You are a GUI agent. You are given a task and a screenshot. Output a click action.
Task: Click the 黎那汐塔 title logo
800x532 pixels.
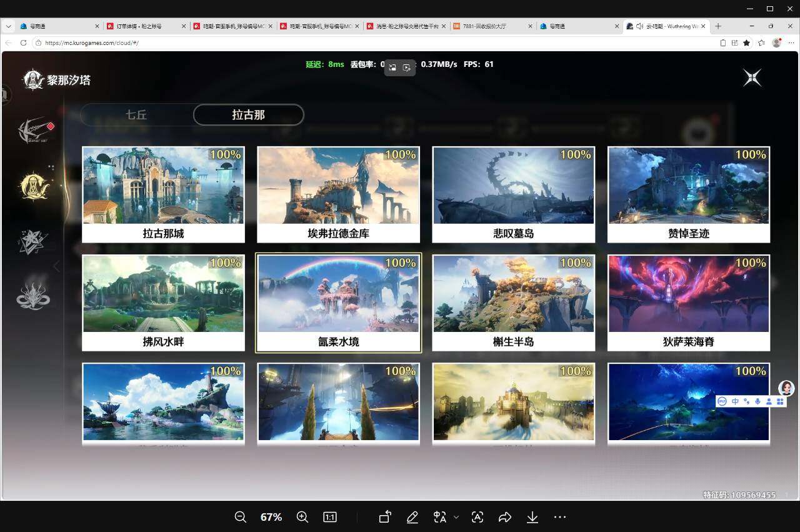(57, 80)
